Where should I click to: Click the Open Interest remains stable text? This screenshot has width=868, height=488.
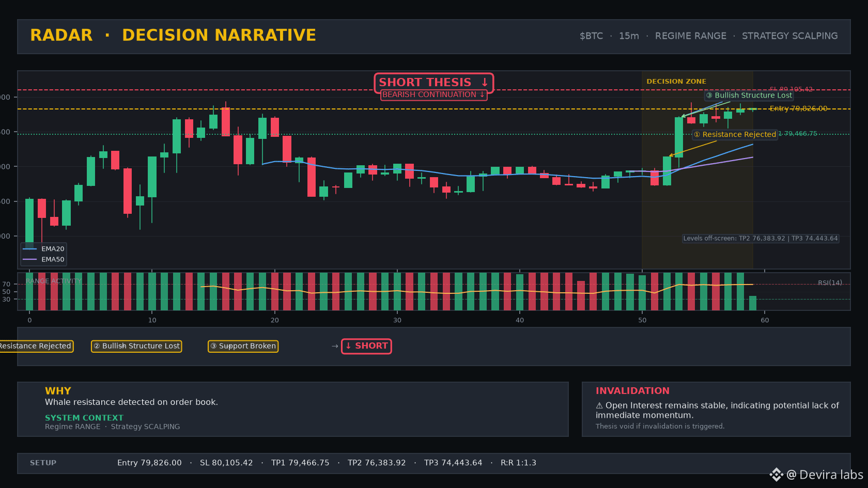click(717, 411)
